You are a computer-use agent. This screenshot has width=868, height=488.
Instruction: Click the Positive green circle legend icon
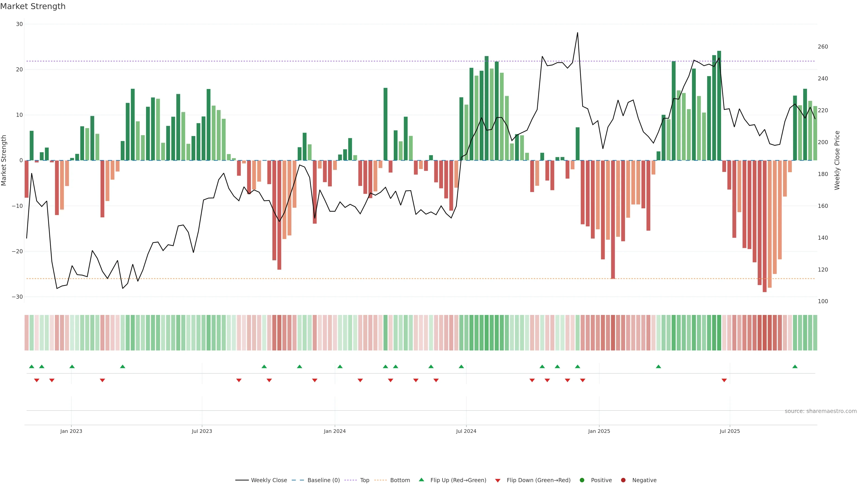click(582, 480)
